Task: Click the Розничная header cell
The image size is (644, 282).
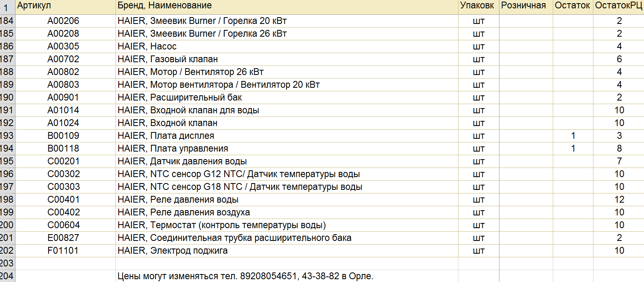Action: (526, 7)
